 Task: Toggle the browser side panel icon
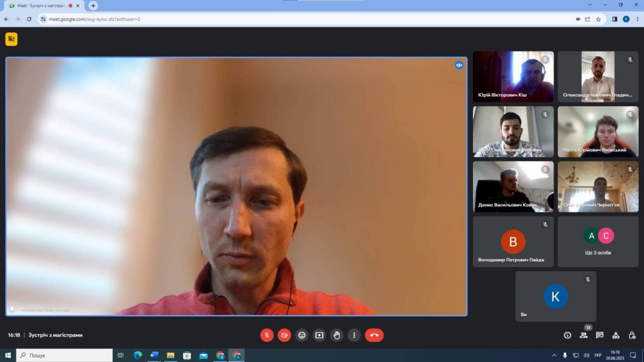(615, 19)
